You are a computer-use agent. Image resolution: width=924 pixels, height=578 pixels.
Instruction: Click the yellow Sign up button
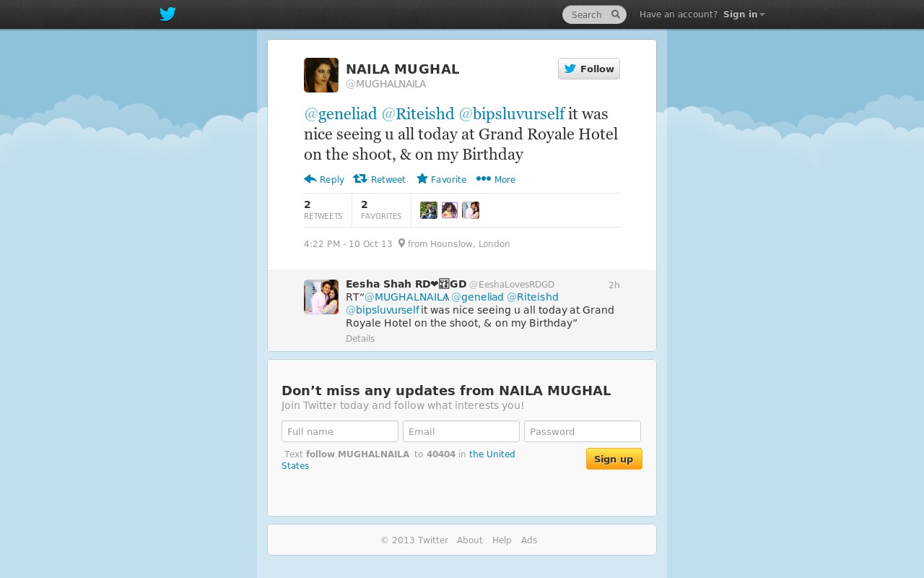click(x=614, y=459)
